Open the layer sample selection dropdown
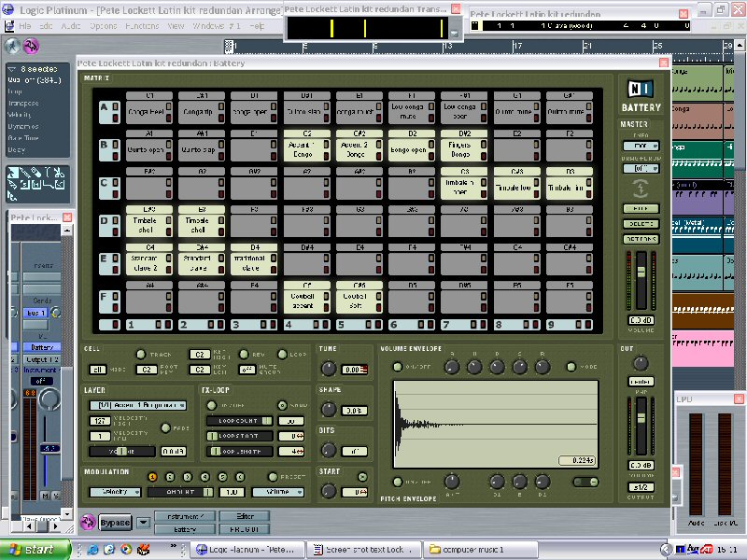This screenshot has height=560, width=747. pos(136,406)
